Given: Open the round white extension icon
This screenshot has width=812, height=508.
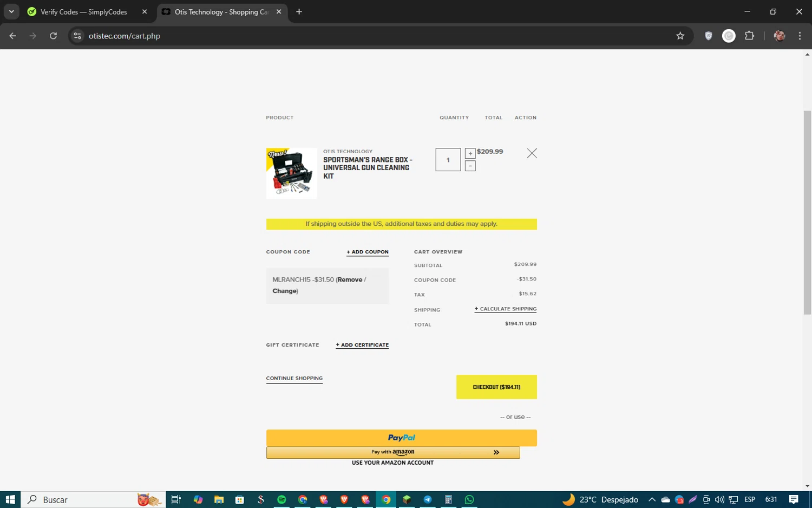Looking at the screenshot, I should click(729, 36).
